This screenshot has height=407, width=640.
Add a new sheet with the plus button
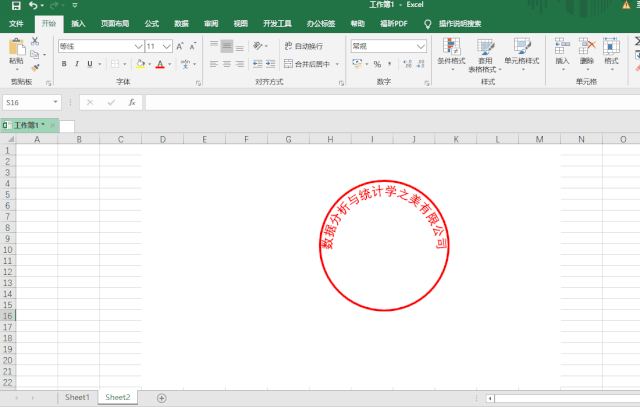(162, 398)
